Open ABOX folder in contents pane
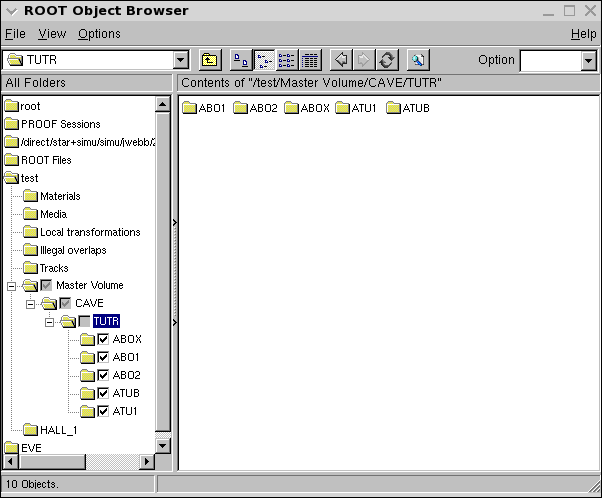Image resolution: width=602 pixels, height=498 pixels. 307,108
